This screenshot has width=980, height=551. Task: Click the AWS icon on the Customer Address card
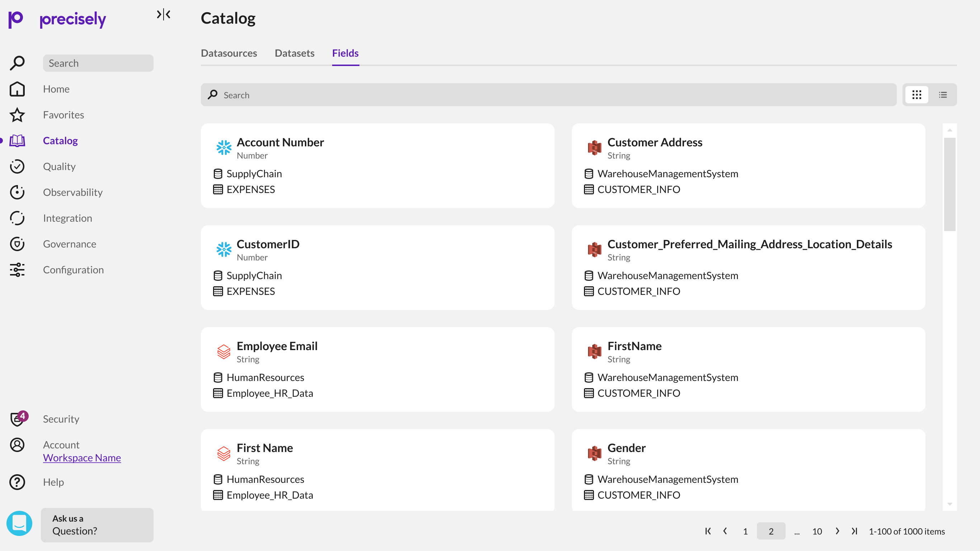tap(595, 148)
